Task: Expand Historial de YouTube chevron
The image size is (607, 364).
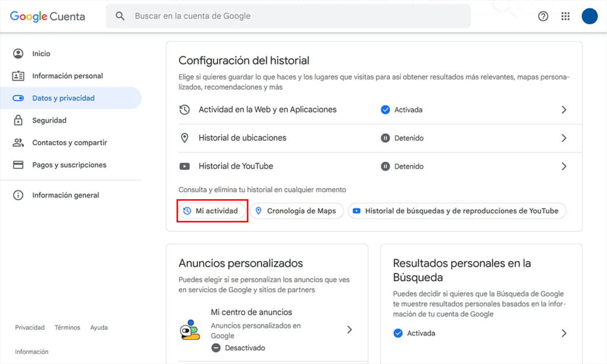Action: 564,167
